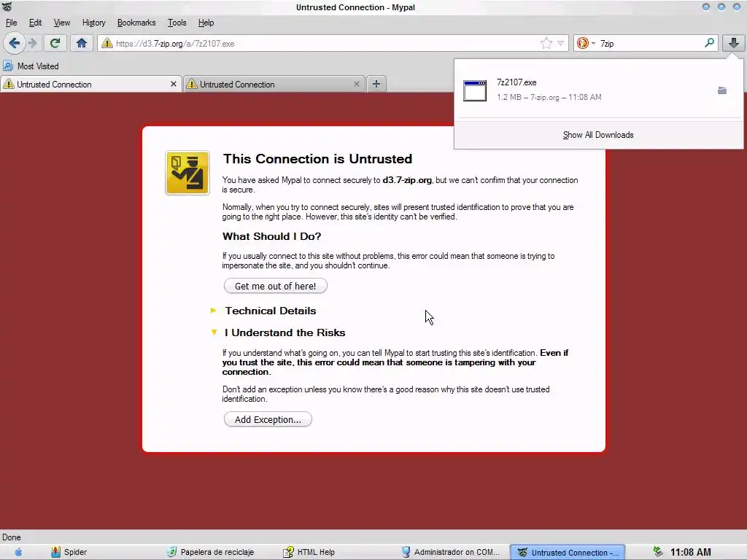The image size is (747, 560).
Task: Bookmark this page with the star icon
Action: pos(546,43)
